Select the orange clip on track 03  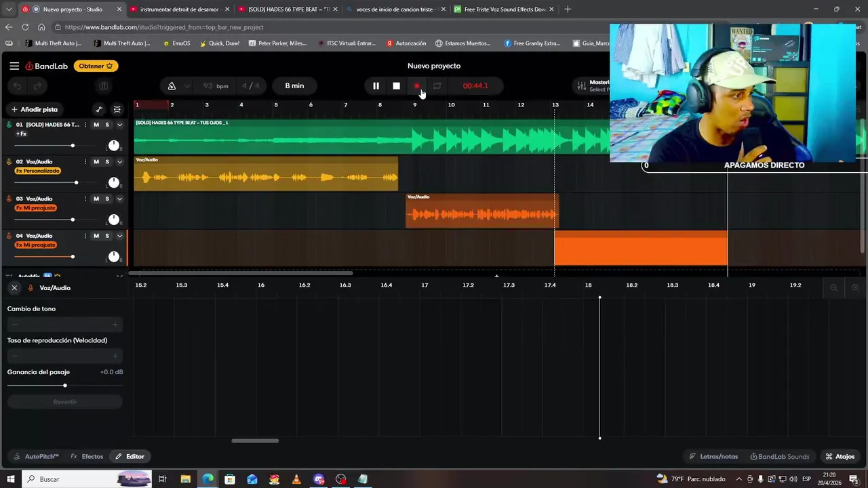pos(482,211)
